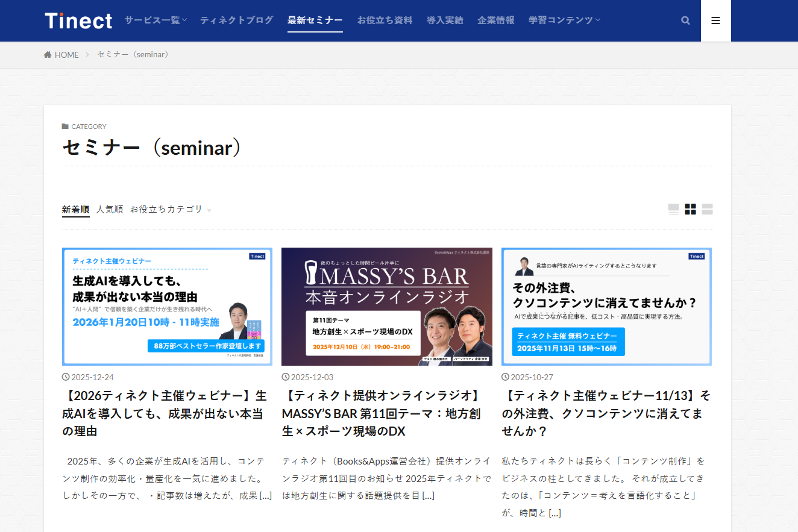Open the お役立ちカテゴリ dropdown
Image resolution: width=798 pixels, height=532 pixels.
pos(171,209)
